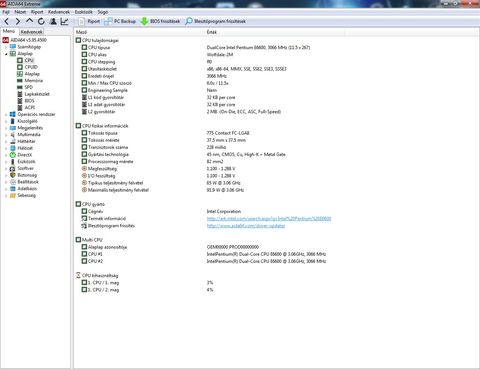The height and width of the screenshot is (369, 480).
Task: Open Illesztőprogram frissítések magnifier button
Action: (x=215, y=21)
